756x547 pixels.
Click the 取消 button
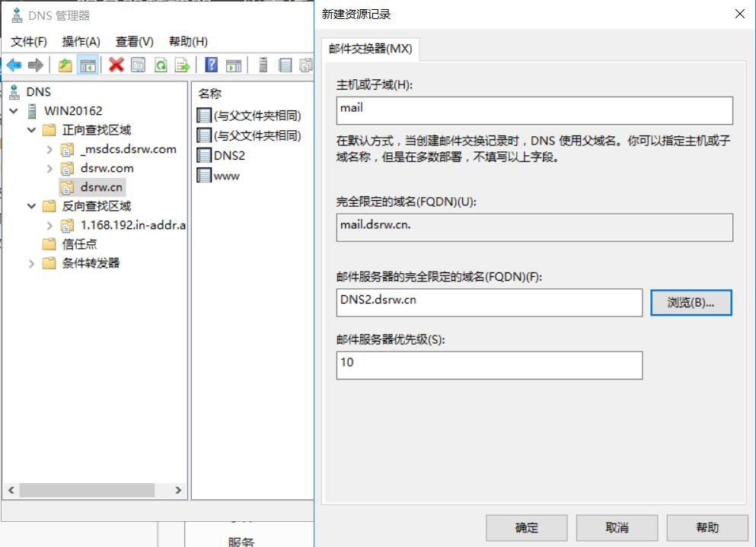point(617,528)
